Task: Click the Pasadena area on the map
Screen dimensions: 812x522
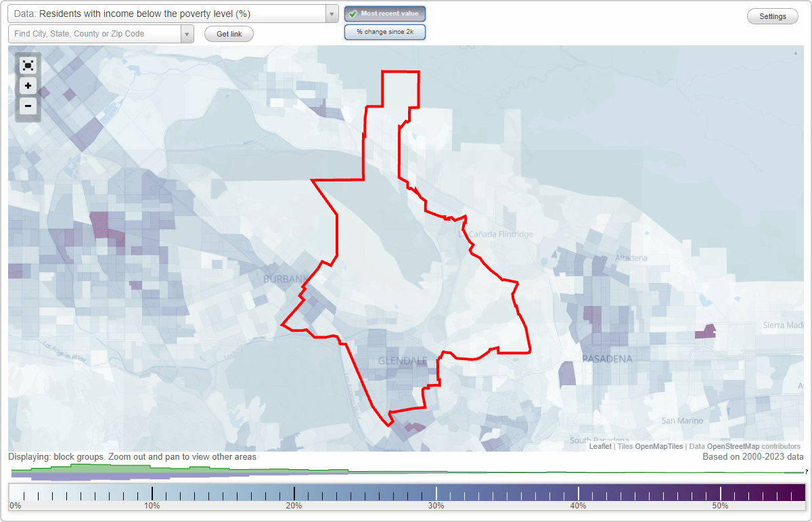Action: (x=608, y=359)
